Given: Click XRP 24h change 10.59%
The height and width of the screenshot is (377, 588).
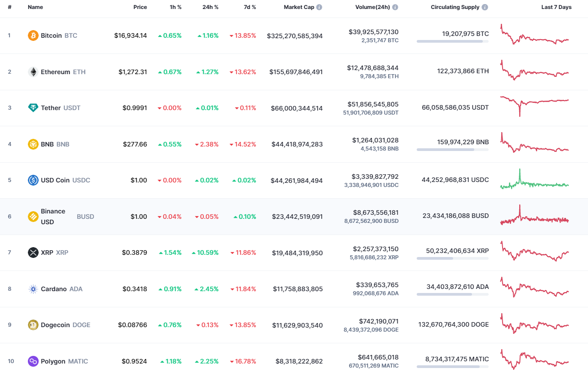Looking at the screenshot, I should [205, 253].
